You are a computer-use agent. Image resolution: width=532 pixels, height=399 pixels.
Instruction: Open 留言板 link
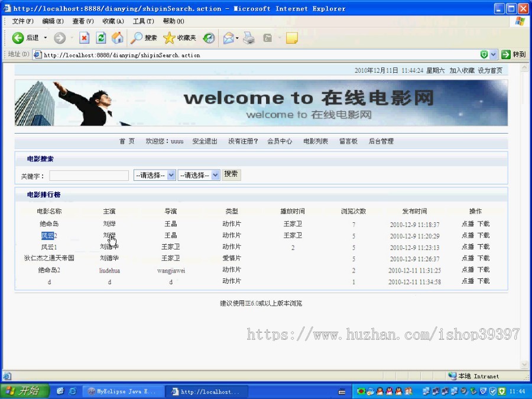pyautogui.click(x=348, y=141)
